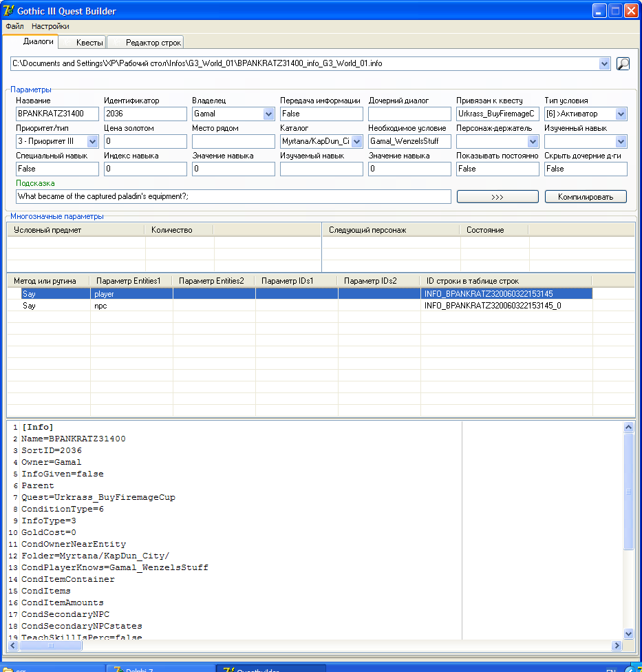Open the Изученный навык dropdown
The image size is (642, 672).
(x=621, y=141)
